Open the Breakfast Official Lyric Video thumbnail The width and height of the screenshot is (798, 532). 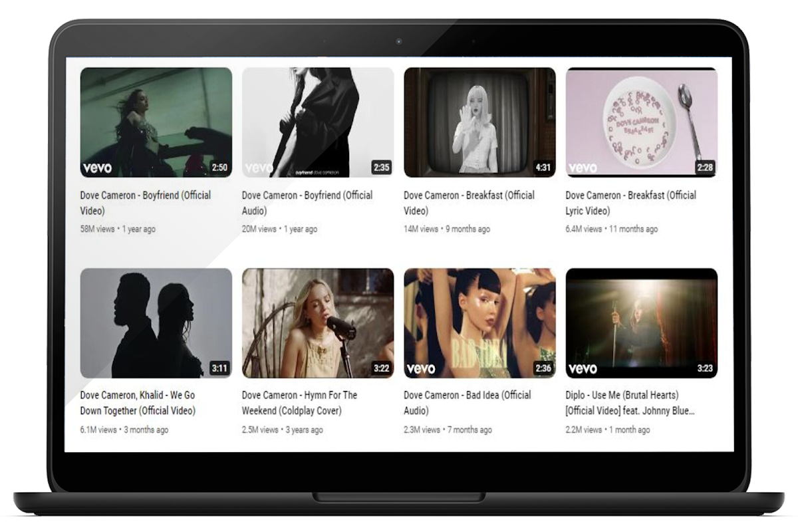642,122
